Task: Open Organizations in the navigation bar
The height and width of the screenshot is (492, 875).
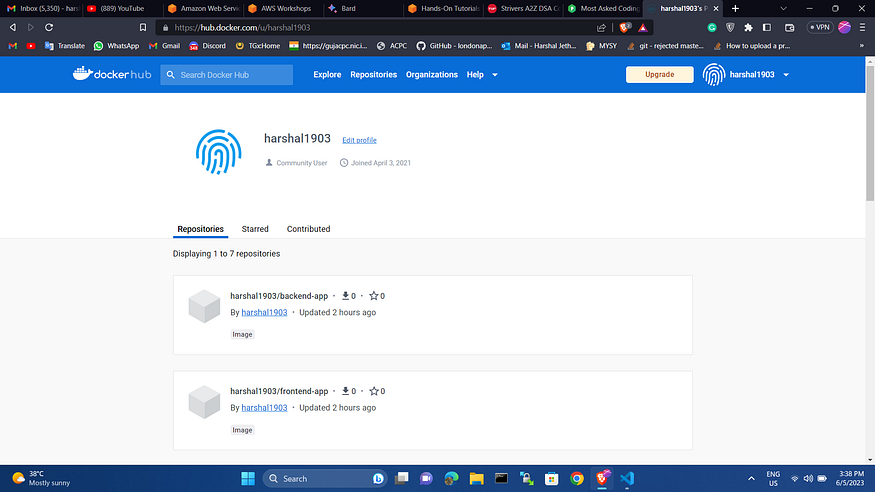Action: tap(431, 75)
